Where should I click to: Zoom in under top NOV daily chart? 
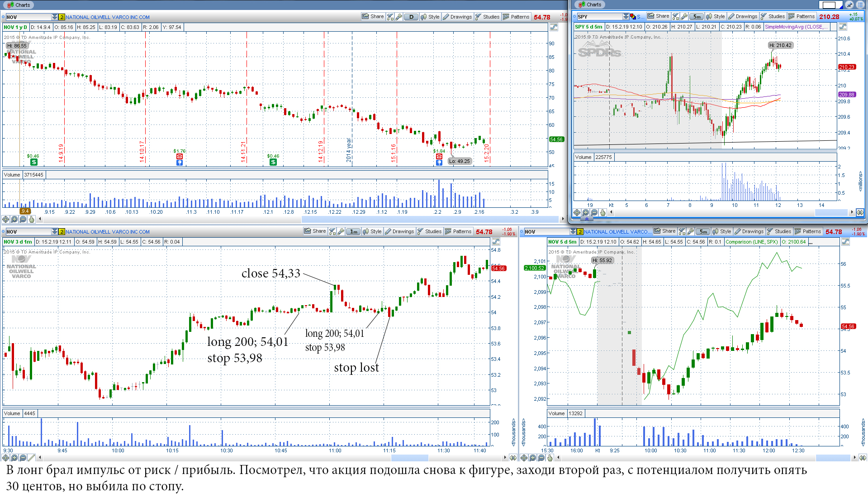[x=14, y=219]
